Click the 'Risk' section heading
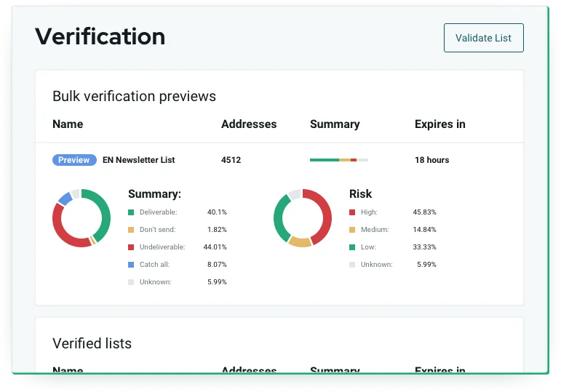561x392 pixels. click(x=360, y=194)
